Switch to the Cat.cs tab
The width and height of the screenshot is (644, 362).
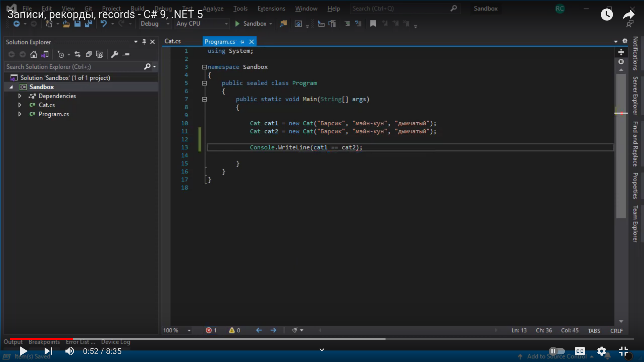tap(173, 41)
